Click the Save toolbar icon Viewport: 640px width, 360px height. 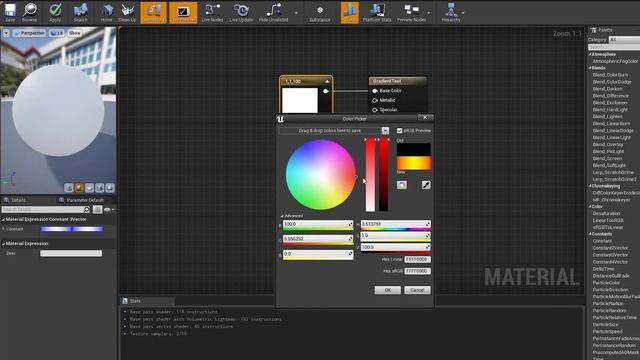[x=10, y=12]
